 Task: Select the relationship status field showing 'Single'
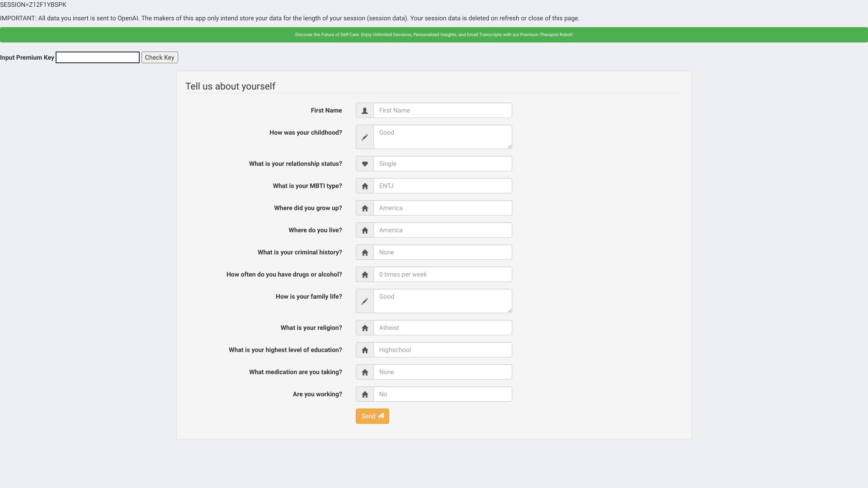tap(442, 164)
